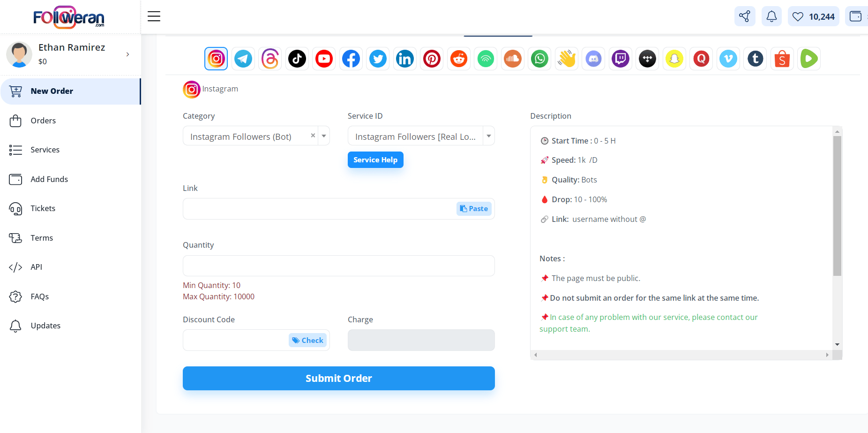Select the Discord platform icon
868x433 pixels.
[593, 59]
